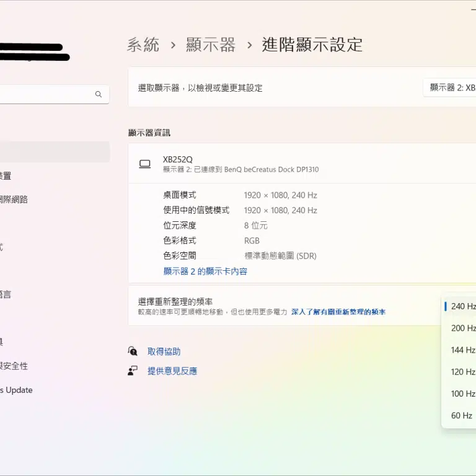Open the 顯示器 2 display selector dropdown
The width and height of the screenshot is (476, 476).
pos(451,88)
